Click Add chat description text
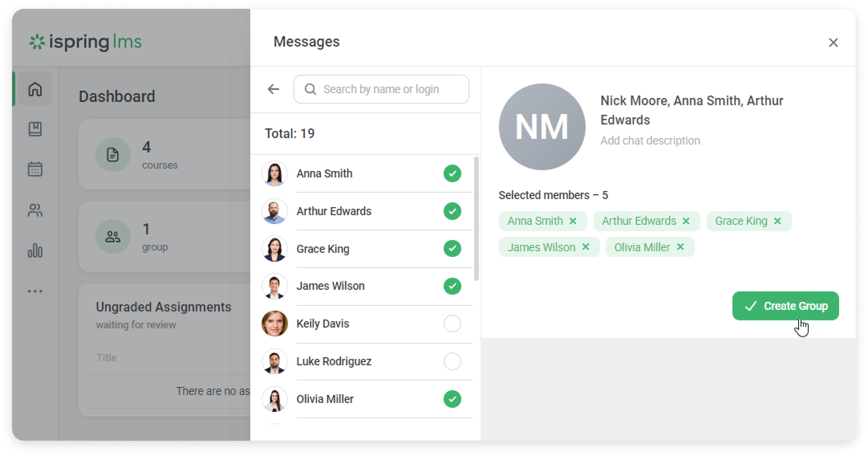Viewport: 868px width, 456px height. [x=650, y=140]
